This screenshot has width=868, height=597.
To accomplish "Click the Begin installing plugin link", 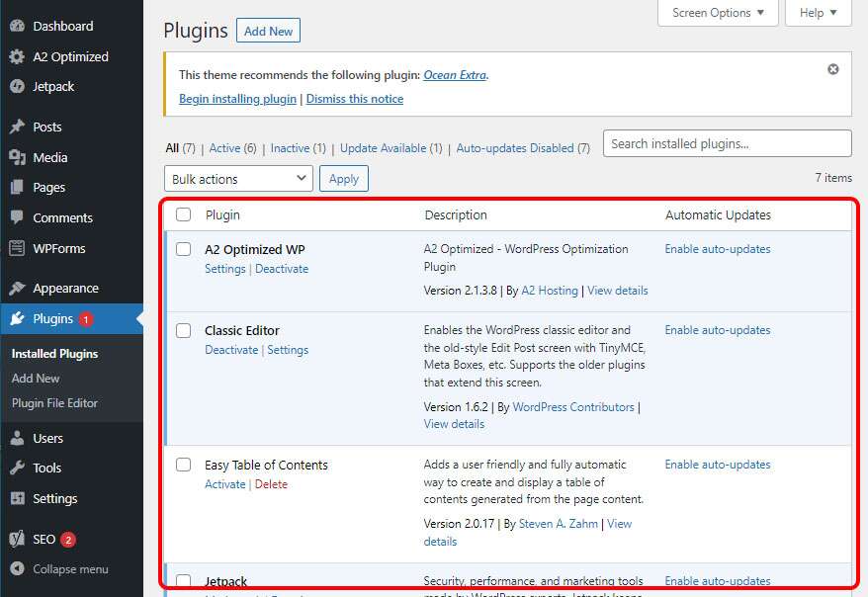I will coord(237,99).
